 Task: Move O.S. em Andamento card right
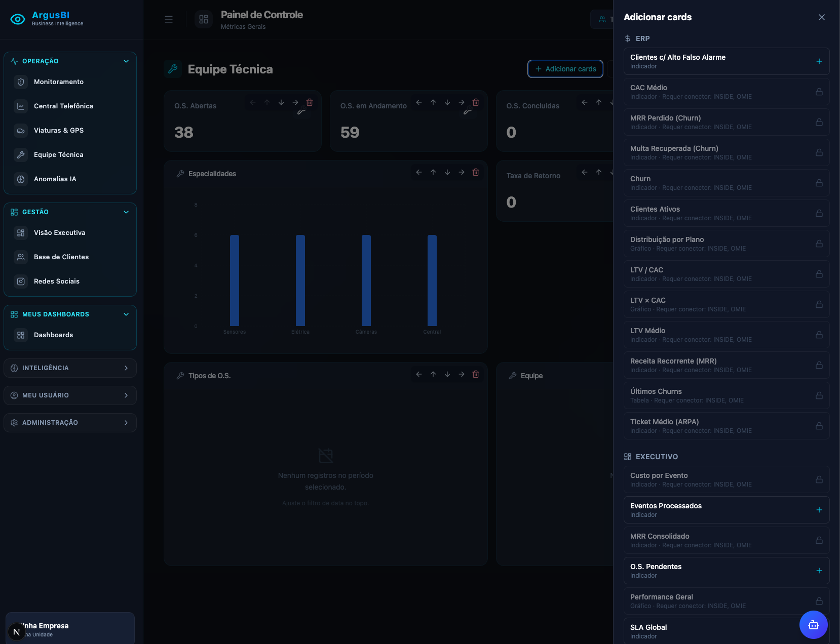(462, 102)
